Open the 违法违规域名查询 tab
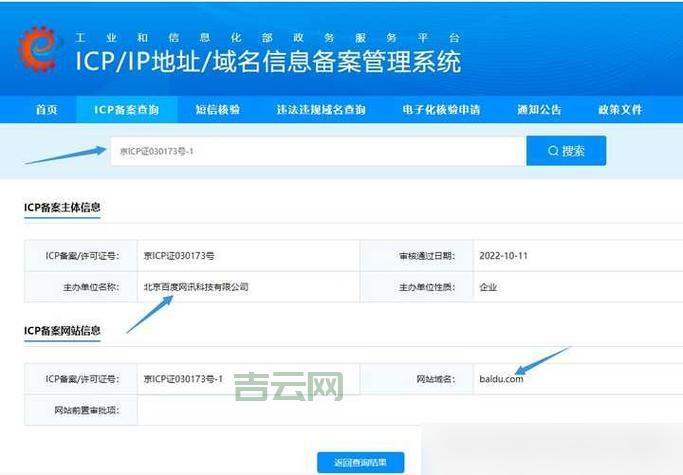The width and height of the screenshot is (683, 475). (x=321, y=109)
